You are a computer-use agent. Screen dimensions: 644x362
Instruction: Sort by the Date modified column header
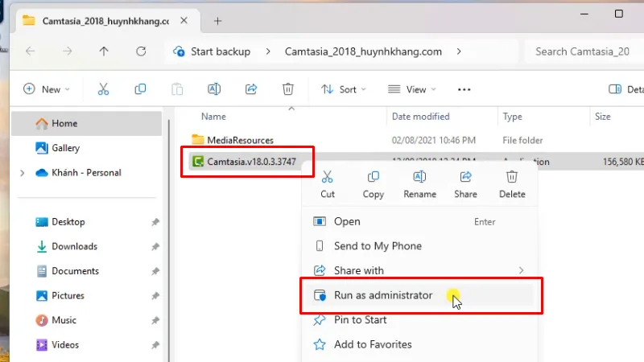(x=420, y=117)
